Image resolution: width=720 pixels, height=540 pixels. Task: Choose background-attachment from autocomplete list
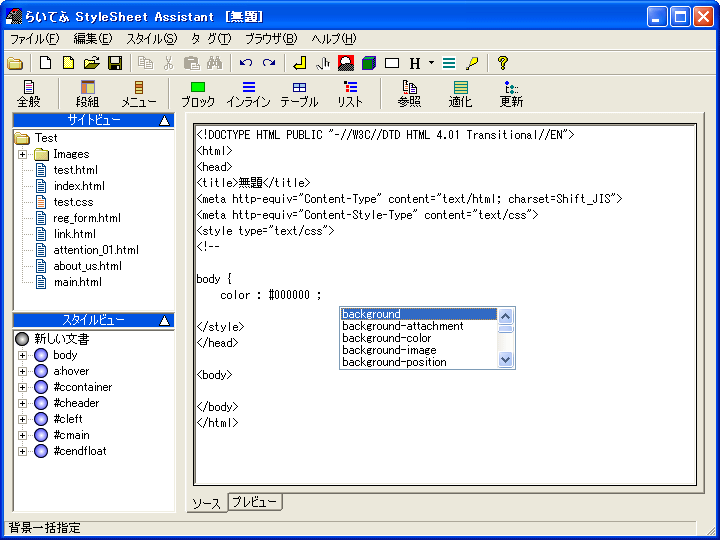[x=419, y=326]
